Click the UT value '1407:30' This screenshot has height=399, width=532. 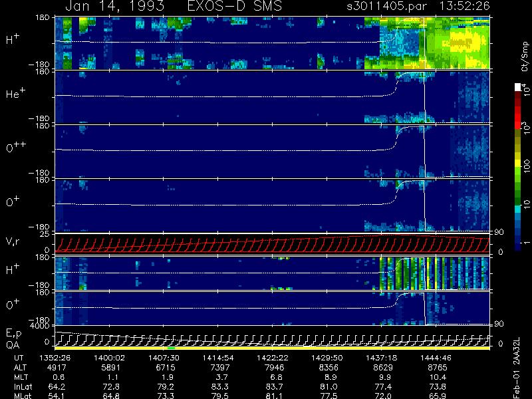coord(164,358)
